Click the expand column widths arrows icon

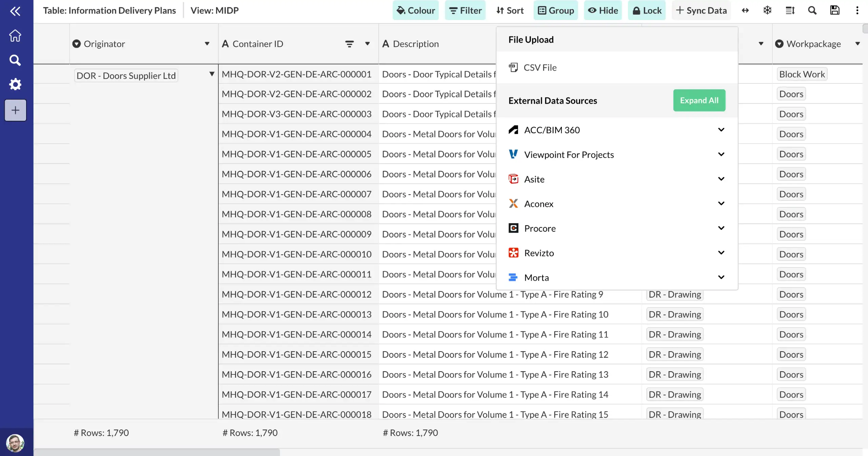pyautogui.click(x=745, y=10)
